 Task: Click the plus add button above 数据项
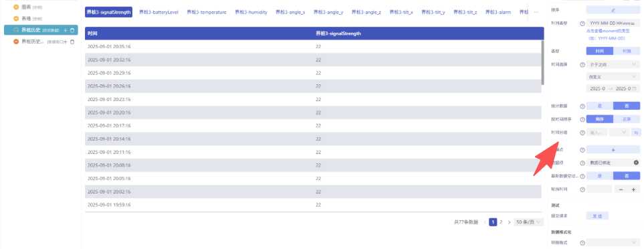[x=613, y=150]
